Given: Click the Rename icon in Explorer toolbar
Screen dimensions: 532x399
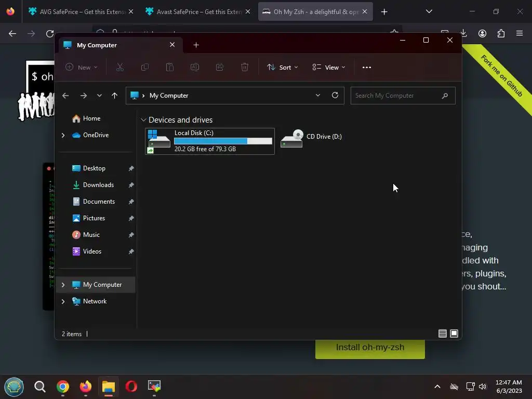Looking at the screenshot, I should 195,67.
